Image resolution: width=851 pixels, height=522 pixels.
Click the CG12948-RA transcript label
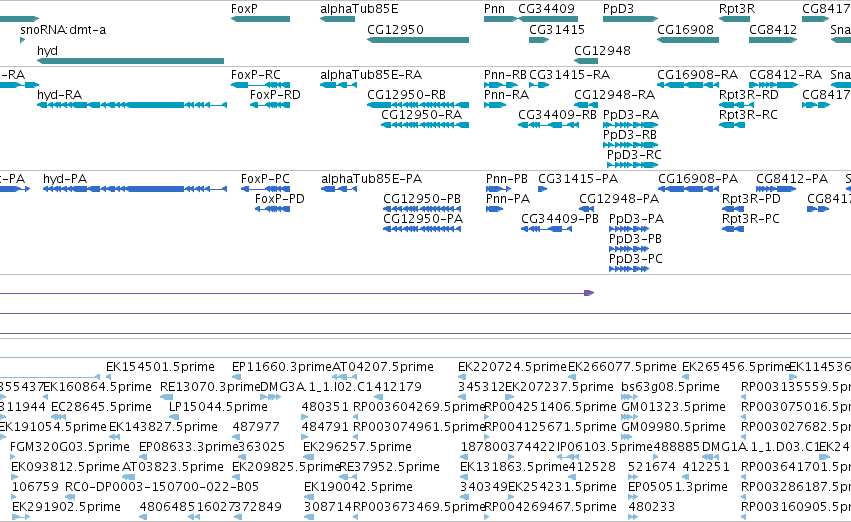[x=615, y=95]
